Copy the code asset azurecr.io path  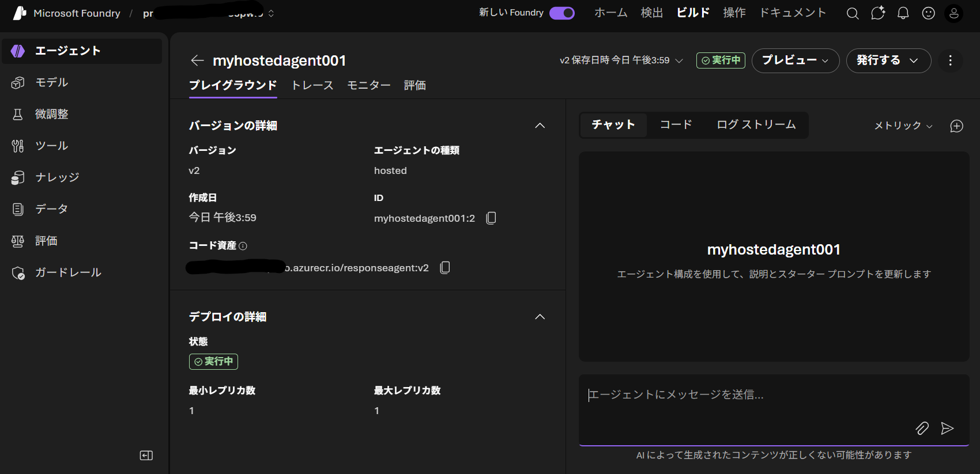pyautogui.click(x=445, y=267)
